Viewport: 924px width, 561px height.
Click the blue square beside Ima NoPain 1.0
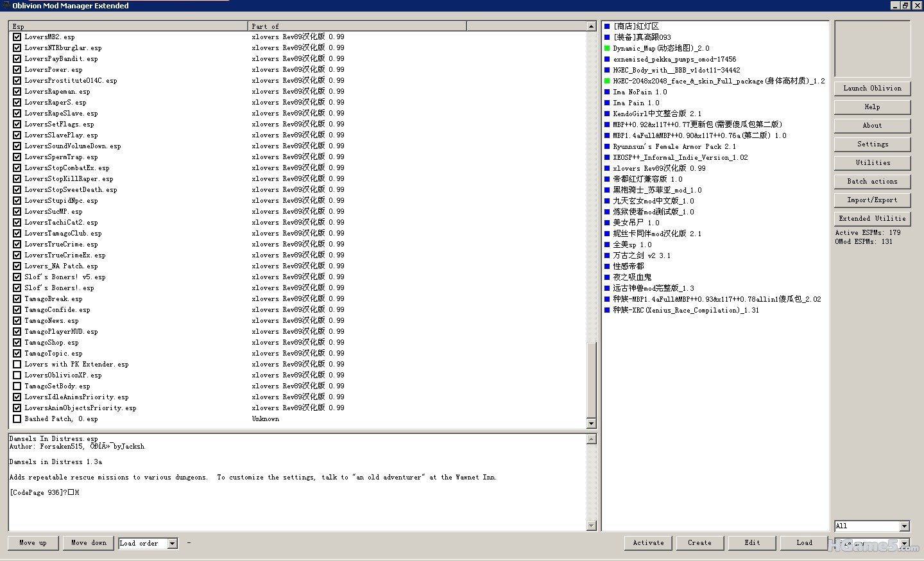click(x=607, y=92)
